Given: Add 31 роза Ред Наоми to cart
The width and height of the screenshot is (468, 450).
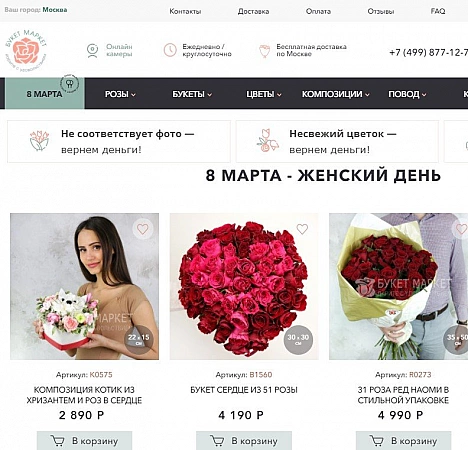Looking at the screenshot, I should [403, 441].
